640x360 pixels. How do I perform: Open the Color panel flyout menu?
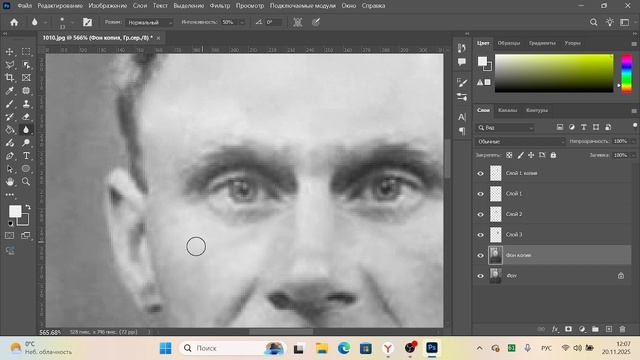click(x=634, y=44)
